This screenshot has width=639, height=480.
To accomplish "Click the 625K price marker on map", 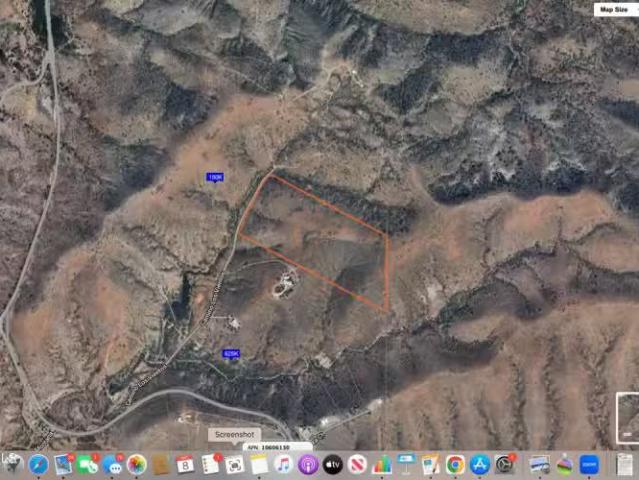I will pyautogui.click(x=232, y=354).
